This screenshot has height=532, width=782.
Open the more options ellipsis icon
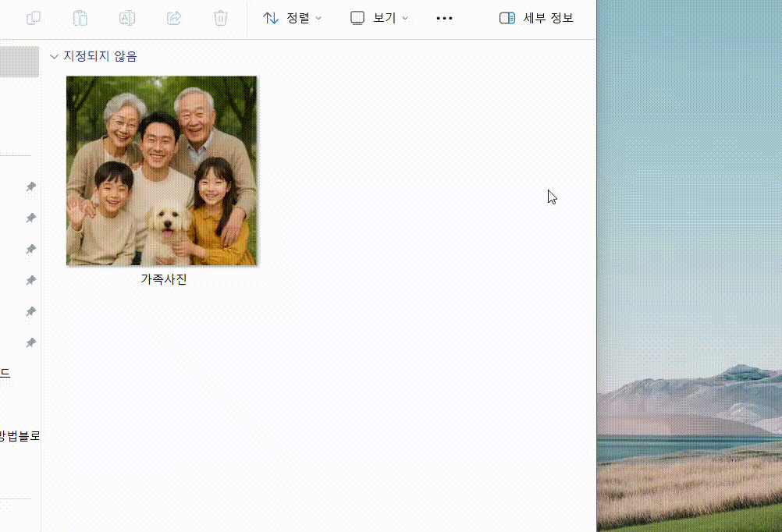(444, 18)
